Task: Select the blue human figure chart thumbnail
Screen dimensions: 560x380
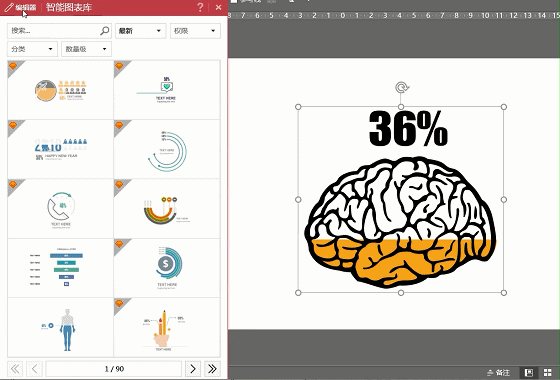Action: point(60,327)
